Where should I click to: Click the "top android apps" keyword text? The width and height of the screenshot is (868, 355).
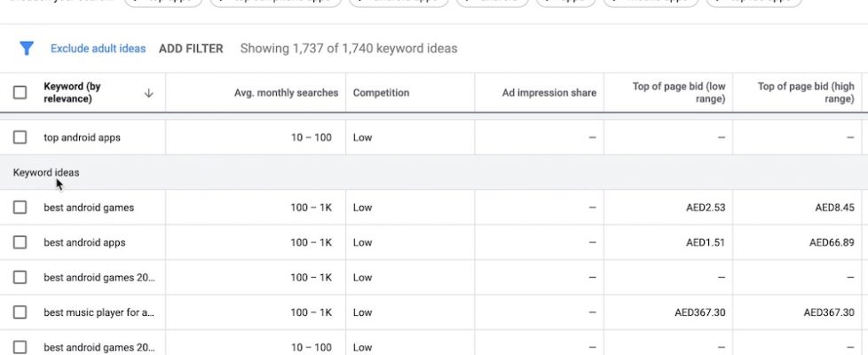tap(82, 138)
